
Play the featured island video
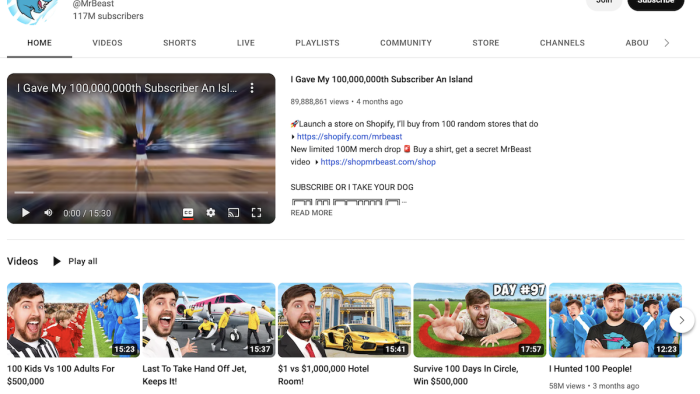tap(25, 213)
